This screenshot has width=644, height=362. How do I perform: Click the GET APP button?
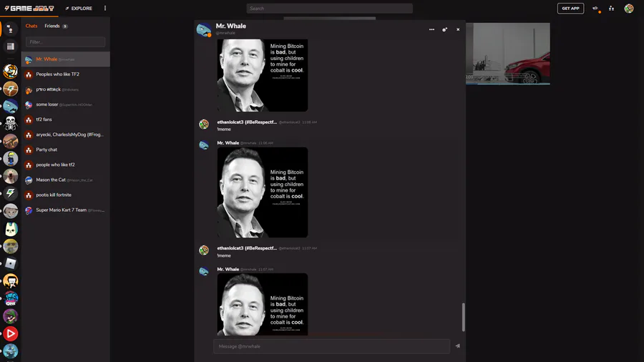[570, 8]
